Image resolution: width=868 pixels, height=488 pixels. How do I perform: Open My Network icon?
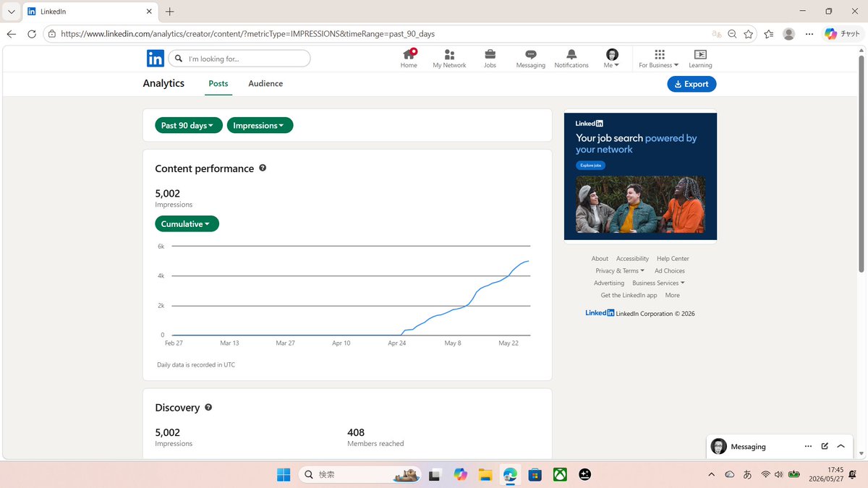pos(449,54)
